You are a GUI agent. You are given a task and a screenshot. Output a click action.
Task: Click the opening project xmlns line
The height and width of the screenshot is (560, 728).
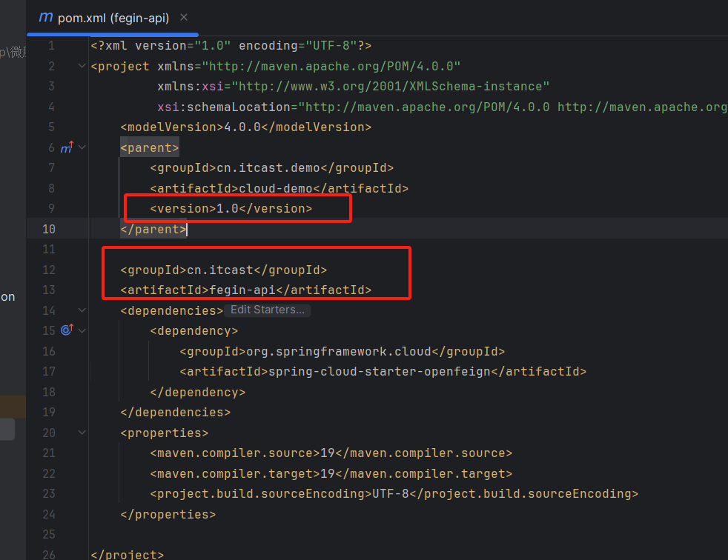pyautogui.click(x=276, y=67)
